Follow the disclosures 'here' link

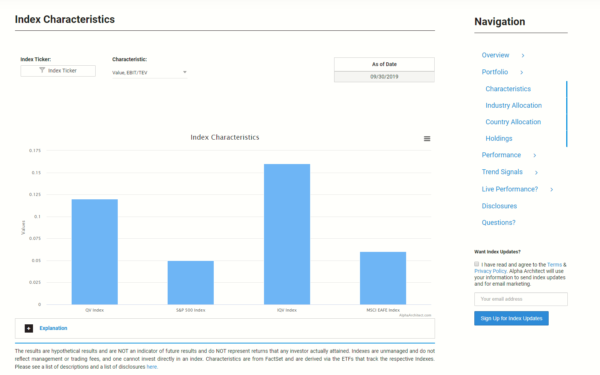[x=152, y=367]
